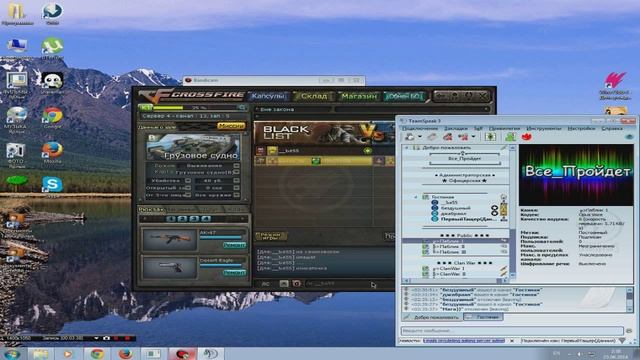Open the Инструменты menu in TeamSpeak
This screenshot has width=640, height=360.
click(544, 128)
